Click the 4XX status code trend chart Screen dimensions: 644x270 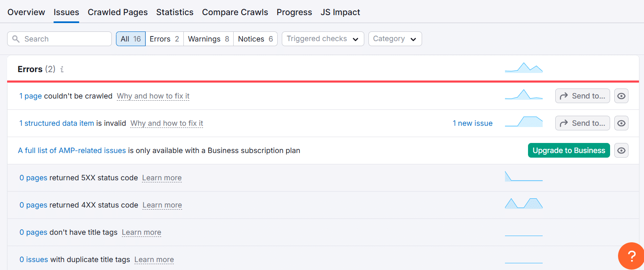pyautogui.click(x=523, y=204)
